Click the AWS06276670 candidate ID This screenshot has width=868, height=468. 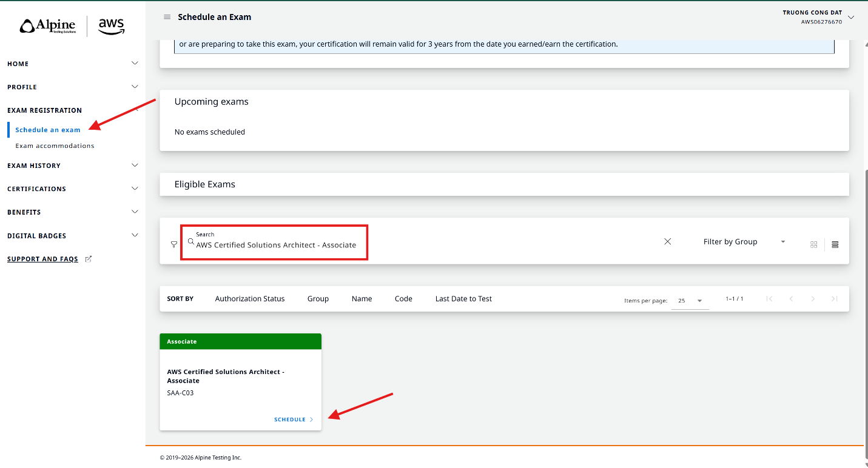coord(822,22)
